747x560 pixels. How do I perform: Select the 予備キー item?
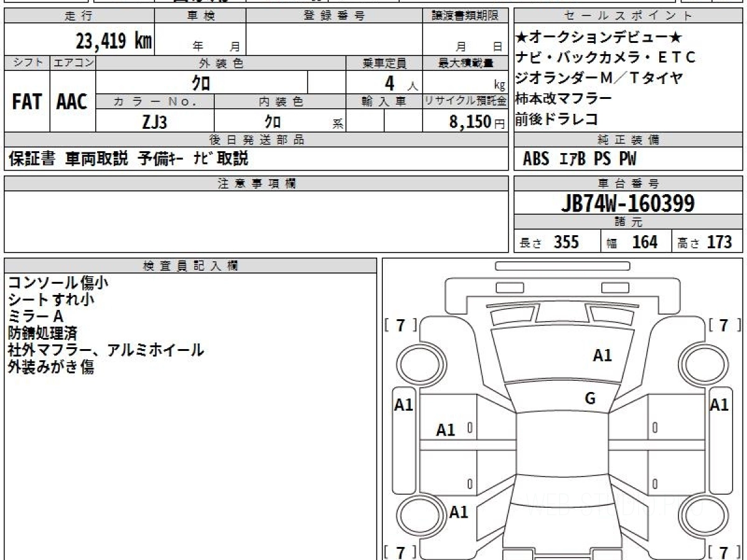(x=159, y=159)
